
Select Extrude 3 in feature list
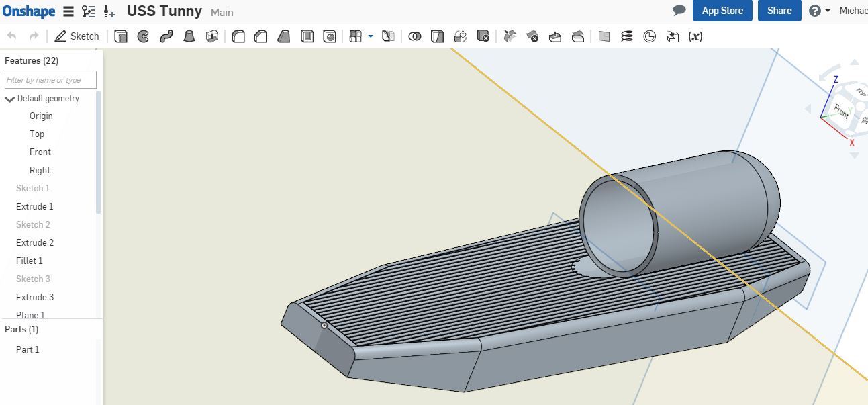click(x=35, y=297)
